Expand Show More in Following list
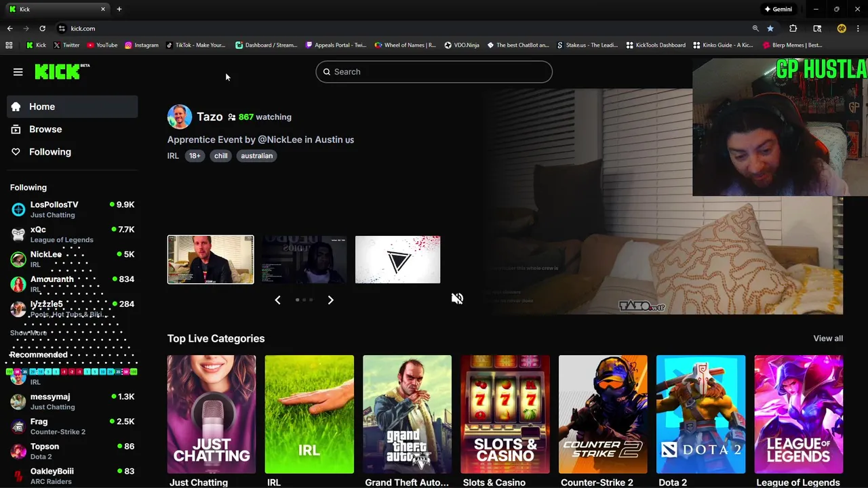Image resolution: width=868 pixels, height=488 pixels. [x=28, y=333]
